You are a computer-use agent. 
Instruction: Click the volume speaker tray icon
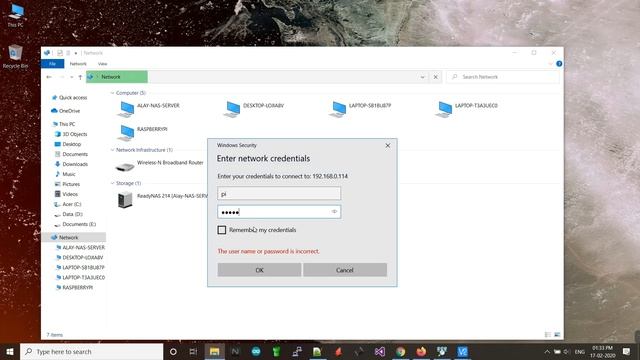coord(567,351)
